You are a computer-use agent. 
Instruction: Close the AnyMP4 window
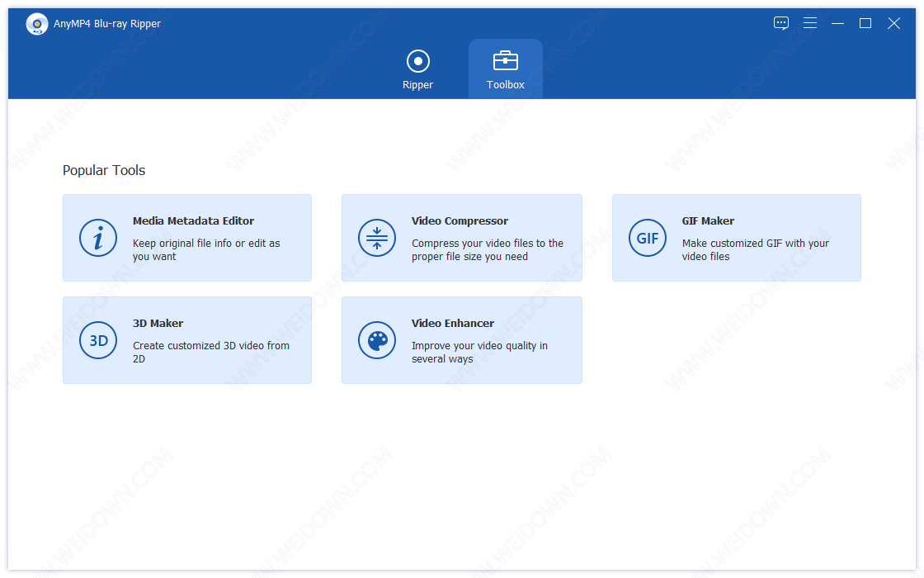[x=893, y=23]
